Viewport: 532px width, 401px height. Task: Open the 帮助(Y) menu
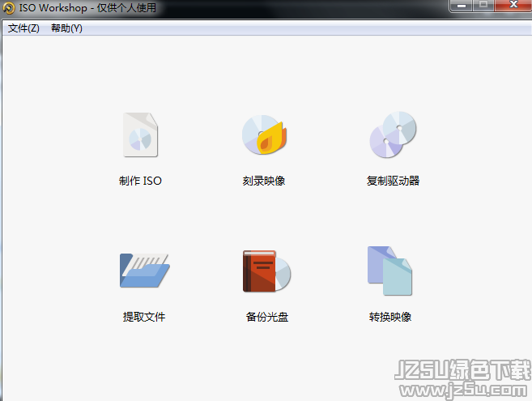tap(66, 28)
